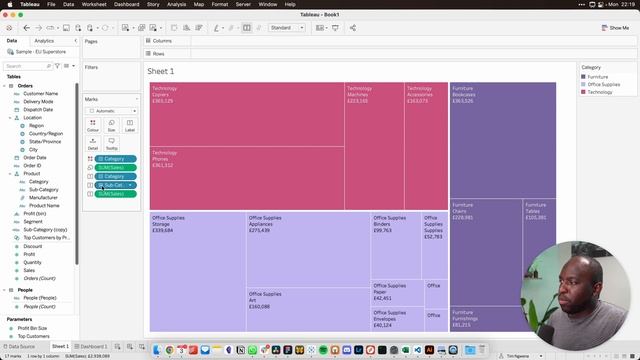Click the Office Supplies Storage treemap tile
The image size is (640, 360).
point(198,271)
